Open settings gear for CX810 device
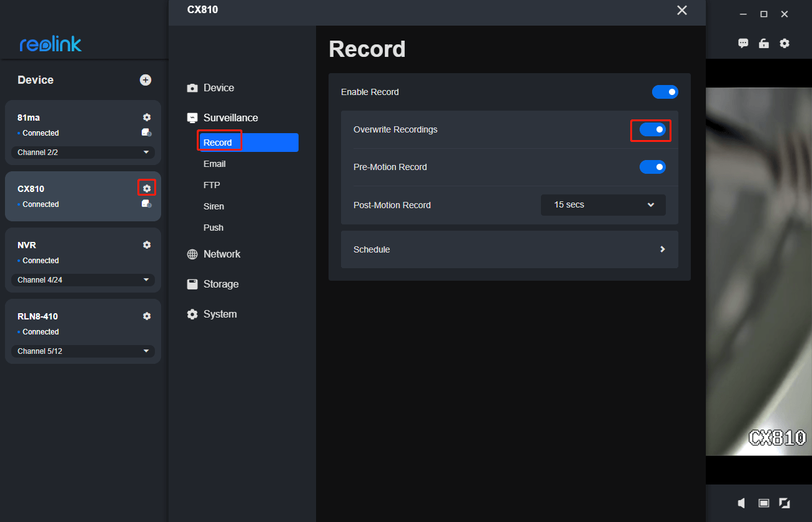Viewport: 812px width, 522px height. [147, 188]
